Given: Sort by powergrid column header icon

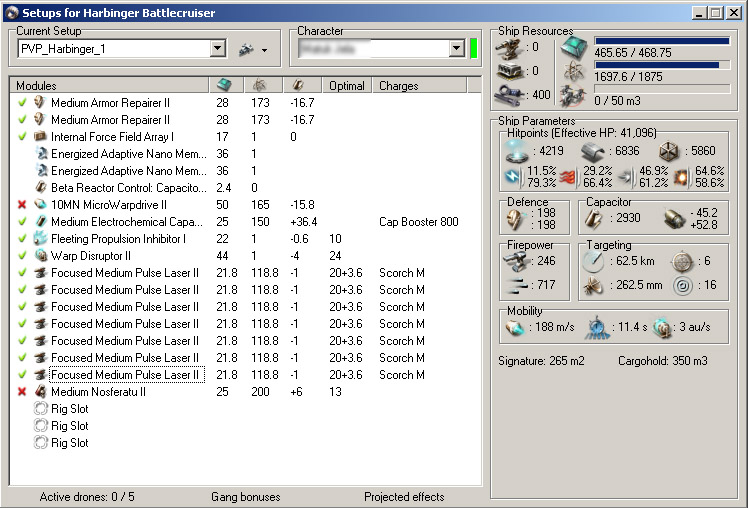Looking at the screenshot, I should pos(259,85).
